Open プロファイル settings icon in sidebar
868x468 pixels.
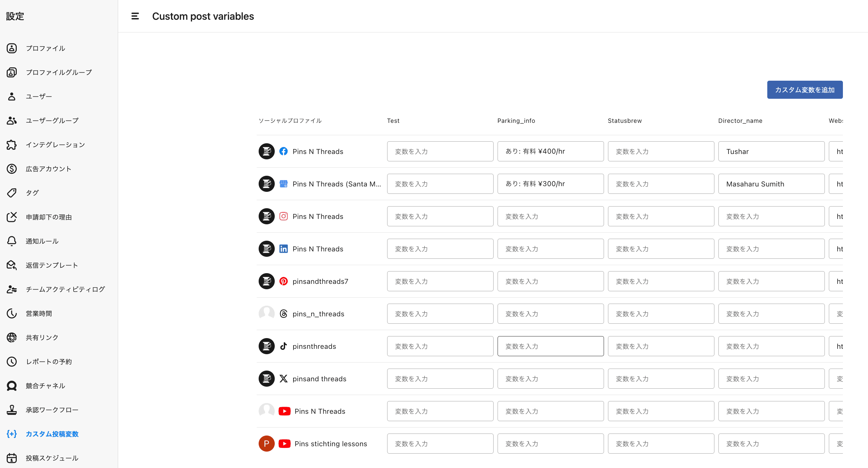(x=12, y=48)
